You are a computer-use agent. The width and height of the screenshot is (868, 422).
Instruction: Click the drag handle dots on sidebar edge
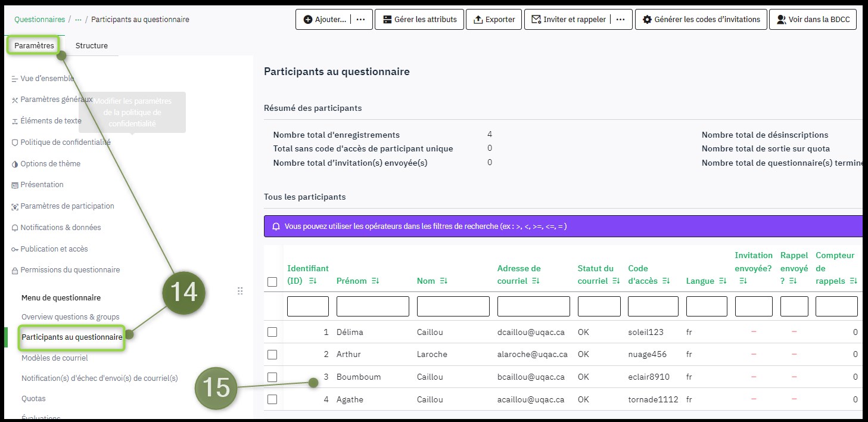[x=240, y=291]
